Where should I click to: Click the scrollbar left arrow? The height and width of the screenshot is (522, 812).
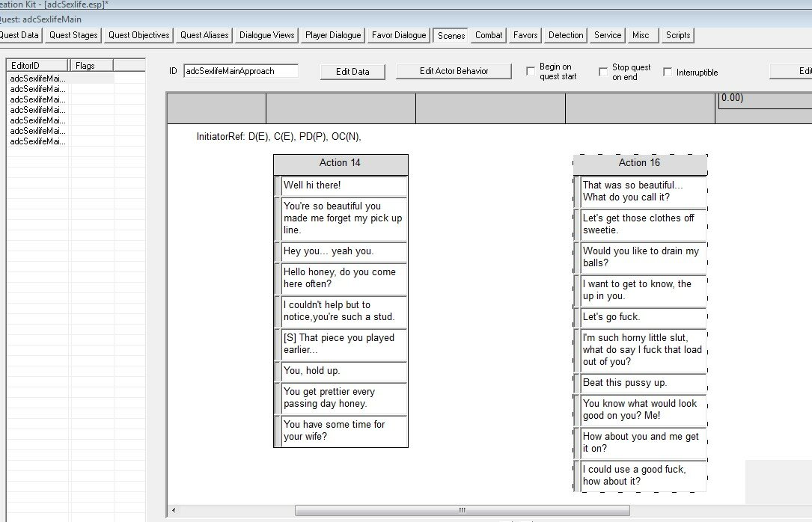[174, 511]
